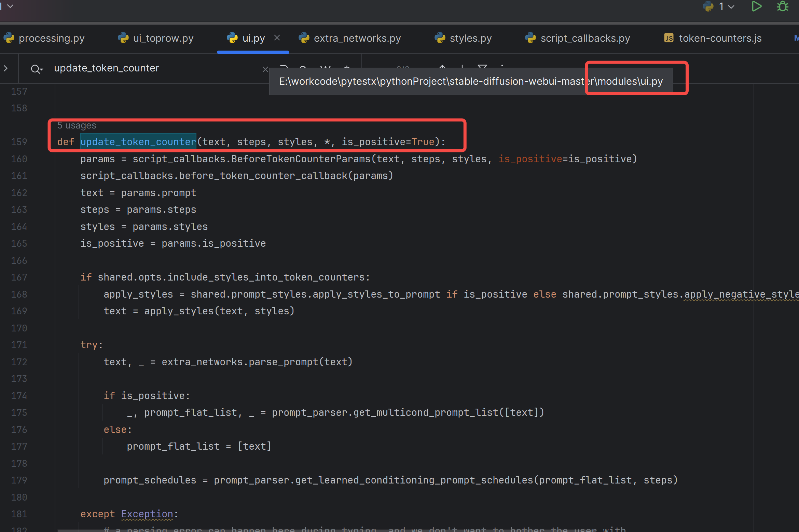Click the def keyword on line 159
Viewport: 799px width, 532px height.
[66, 142]
